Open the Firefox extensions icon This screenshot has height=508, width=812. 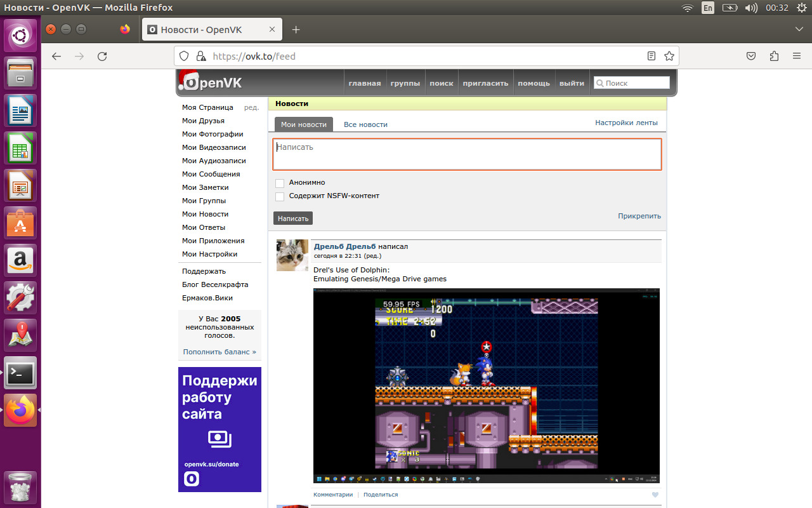[x=774, y=57]
